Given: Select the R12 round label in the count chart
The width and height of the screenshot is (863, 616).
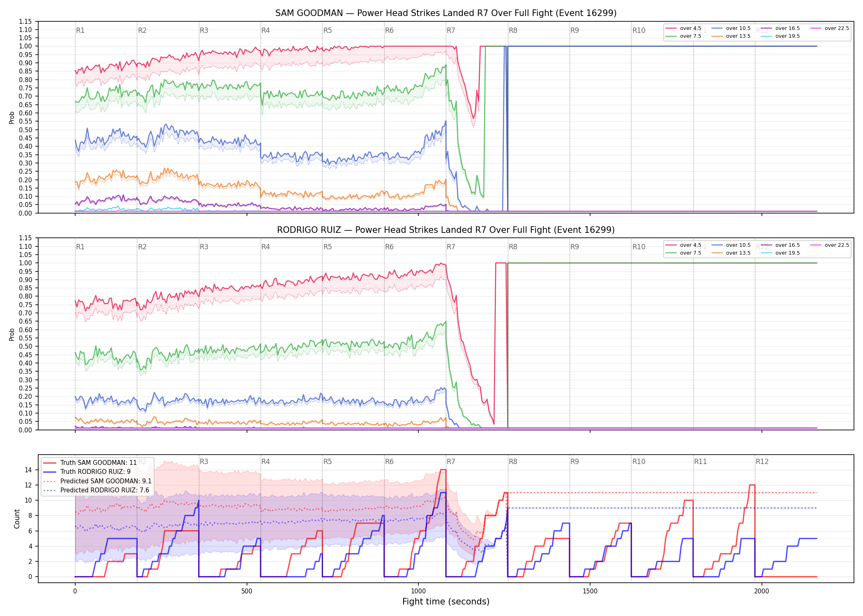Looking at the screenshot, I should [x=762, y=462].
